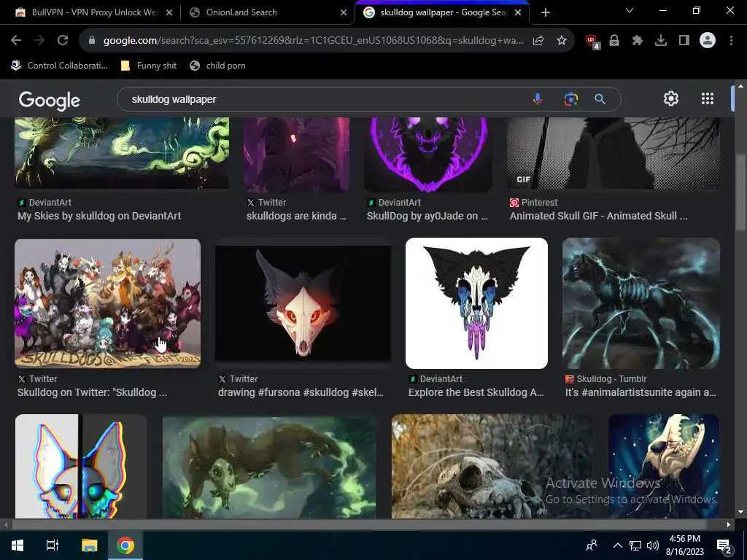Open the tab search dropdown chevron
This screenshot has height=560, width=747.
pyautogui.click(x=630, y=10)
